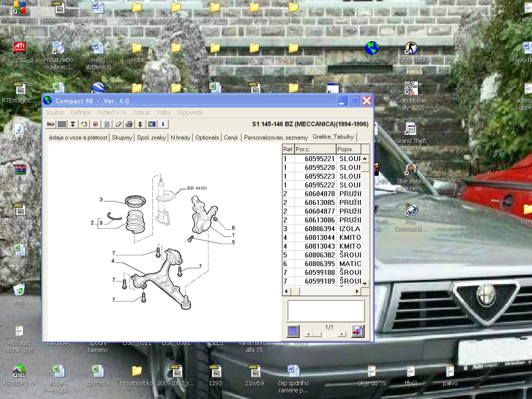Click the blue info toolbar icon
This screenshot has width=532, height=399.
coord(163,124)
